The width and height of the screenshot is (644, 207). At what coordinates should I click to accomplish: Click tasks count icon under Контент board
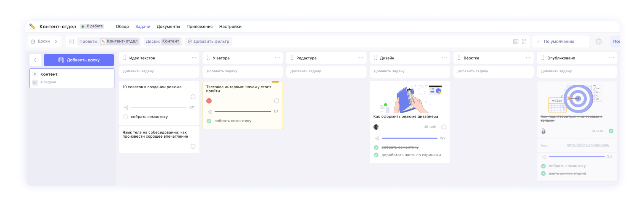[x=35, y=82]
